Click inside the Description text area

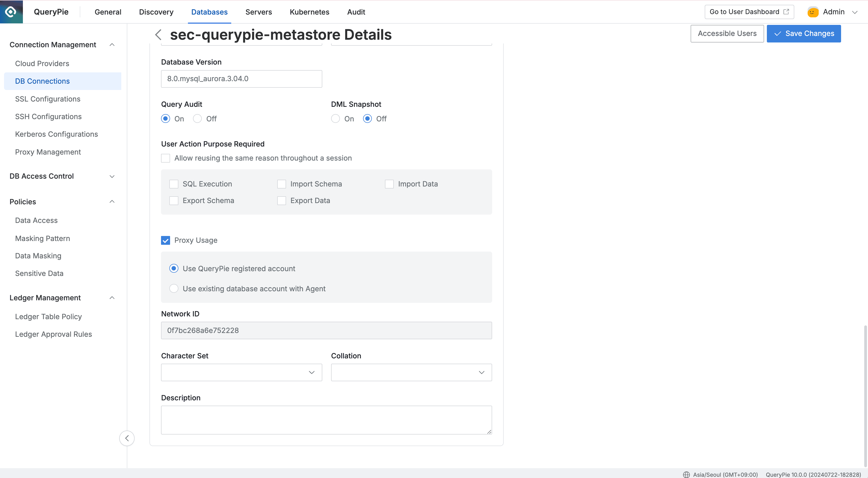326,420
